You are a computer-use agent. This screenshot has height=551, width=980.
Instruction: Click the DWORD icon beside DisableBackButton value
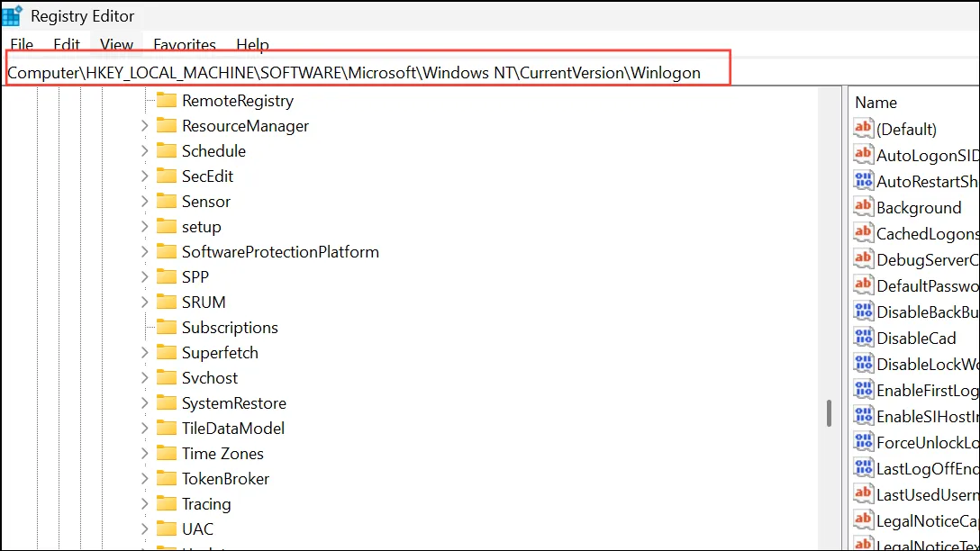coord(863,312)
